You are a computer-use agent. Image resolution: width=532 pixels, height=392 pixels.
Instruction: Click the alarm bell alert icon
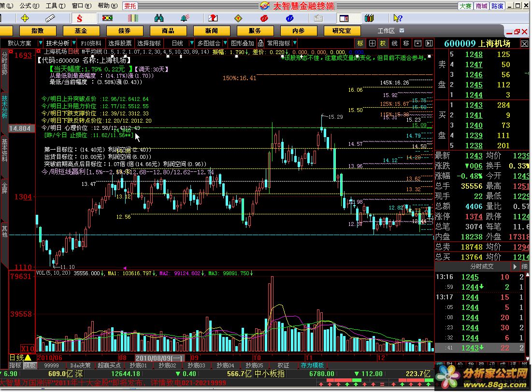click(185, 18)
